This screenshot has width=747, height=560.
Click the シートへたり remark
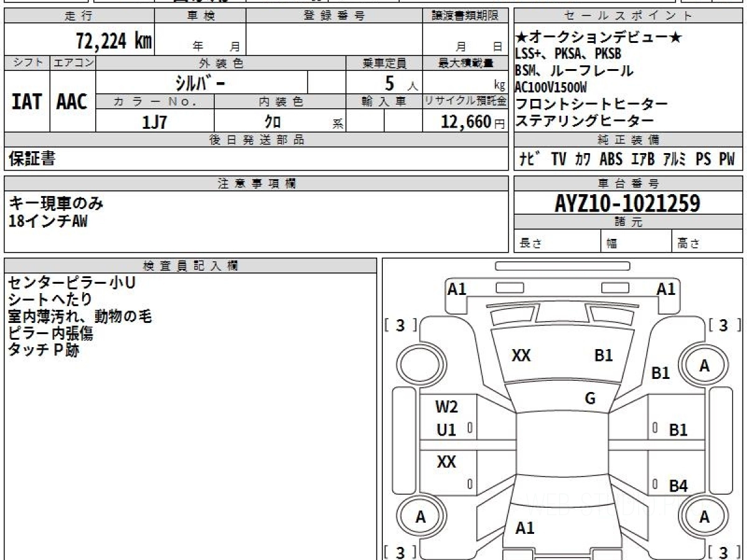50,300
